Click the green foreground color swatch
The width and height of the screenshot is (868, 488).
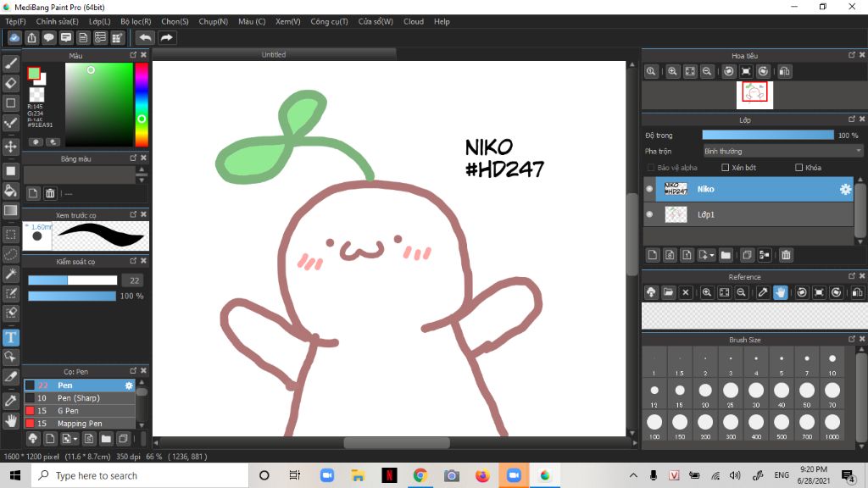click(34, 74)
